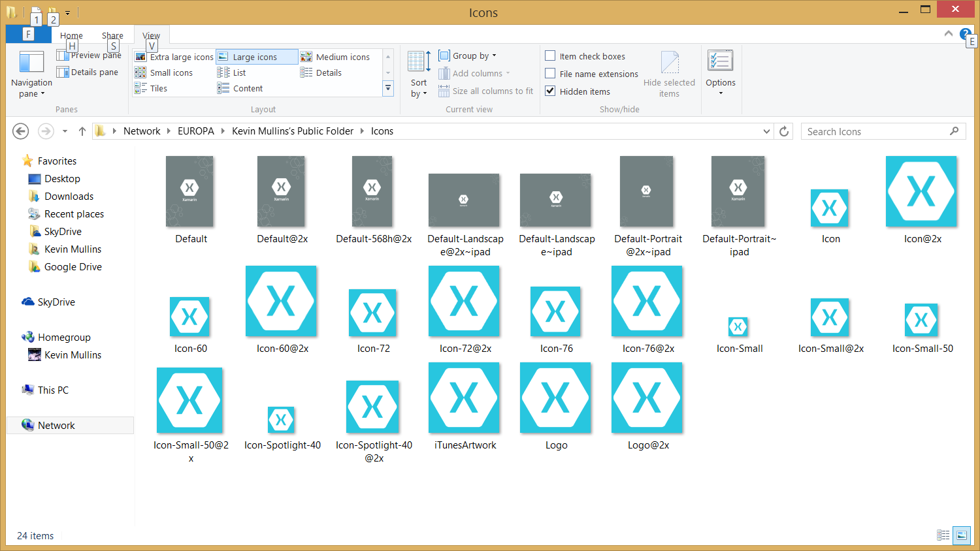Click the Refresh button in address bar

pyautogui.click(x=784, y=131)
